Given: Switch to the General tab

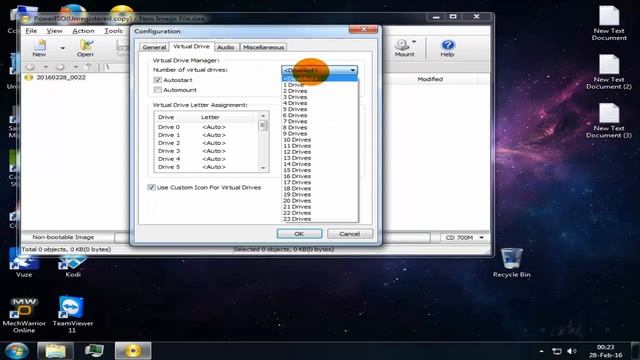Looking at the screenshot, I should [154, 47].
